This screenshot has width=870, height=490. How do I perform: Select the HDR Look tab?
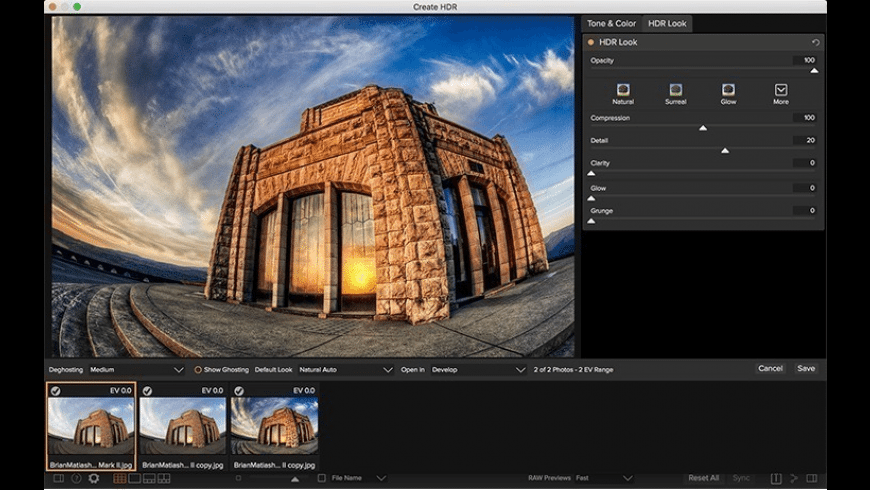click(x=667, y=23)
